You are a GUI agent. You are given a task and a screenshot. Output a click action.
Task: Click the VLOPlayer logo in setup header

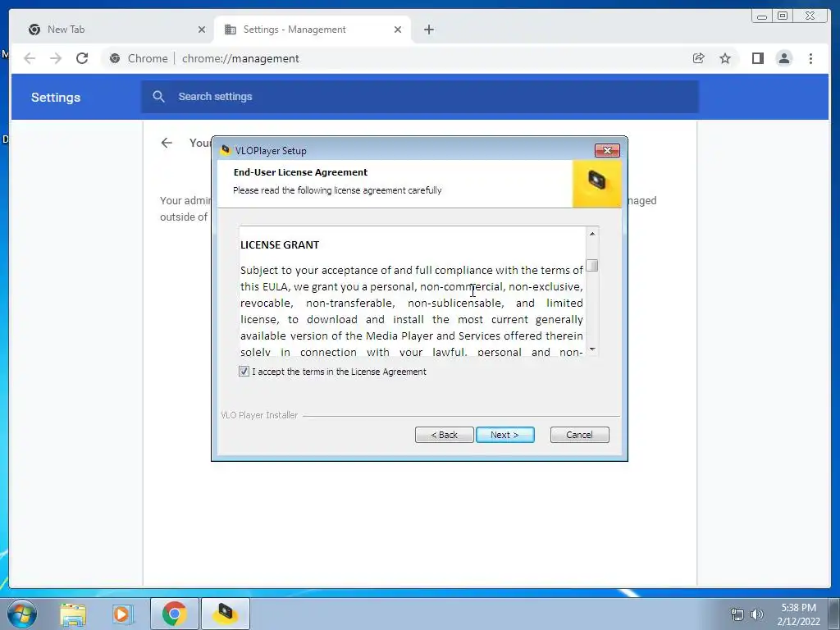[597, 183]
